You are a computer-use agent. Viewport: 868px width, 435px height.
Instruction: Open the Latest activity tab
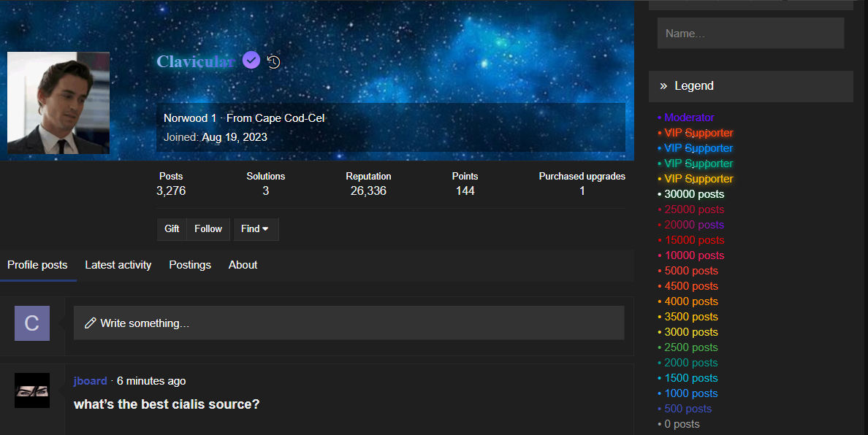click(x=118, y=265)
